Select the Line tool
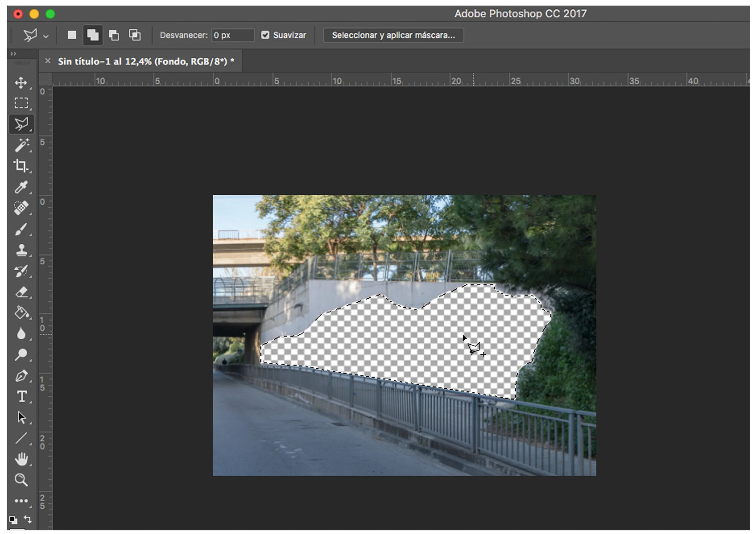The image size is (756, 534). coord(21,438)
